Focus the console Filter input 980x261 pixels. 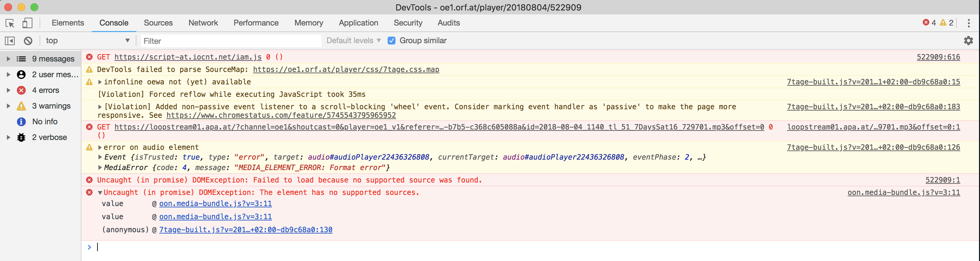(231, 41)
